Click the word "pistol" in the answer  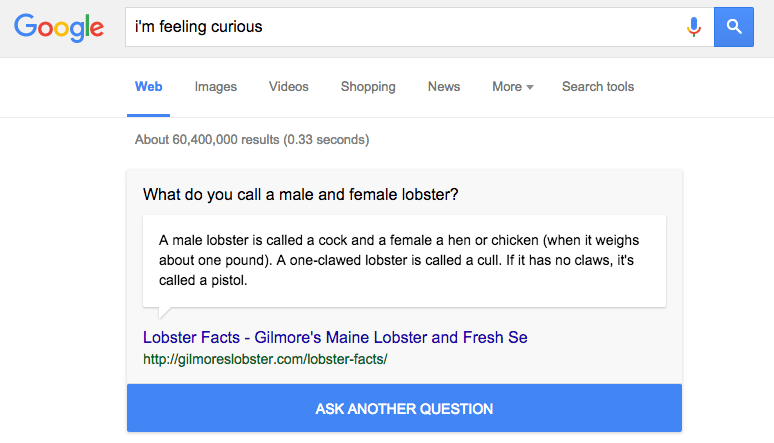tap(229, 281)
